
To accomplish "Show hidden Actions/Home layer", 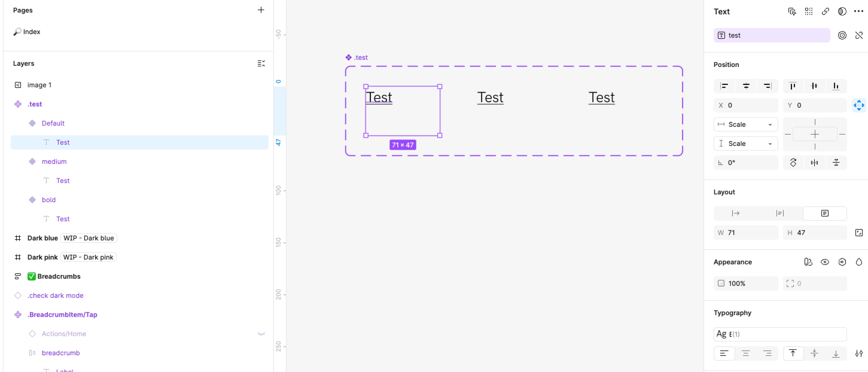I will pos(261,334).
